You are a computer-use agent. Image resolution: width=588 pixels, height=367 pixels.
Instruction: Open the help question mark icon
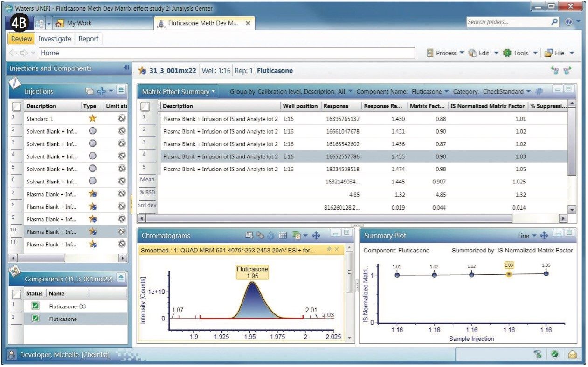[x=568, y=22]
